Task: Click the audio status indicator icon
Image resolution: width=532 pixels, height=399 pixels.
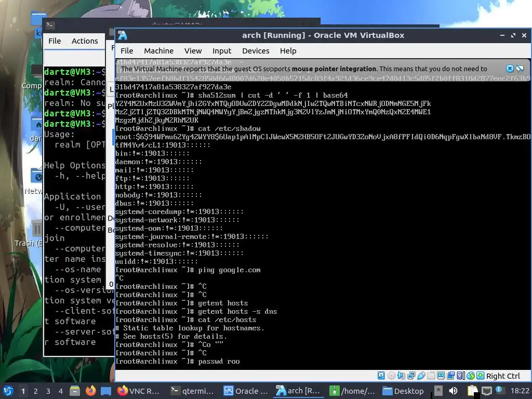Action: [x=401, y=376]
